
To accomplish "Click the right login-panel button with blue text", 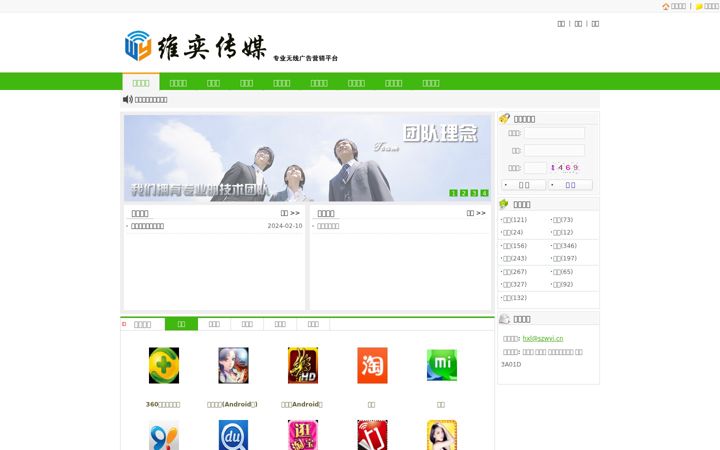I will (x=570, y=185).
